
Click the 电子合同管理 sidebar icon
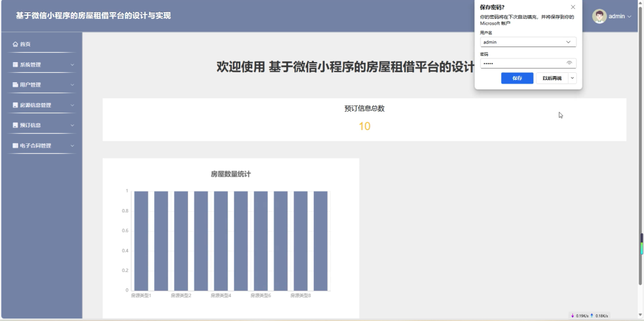click(15, 145)
